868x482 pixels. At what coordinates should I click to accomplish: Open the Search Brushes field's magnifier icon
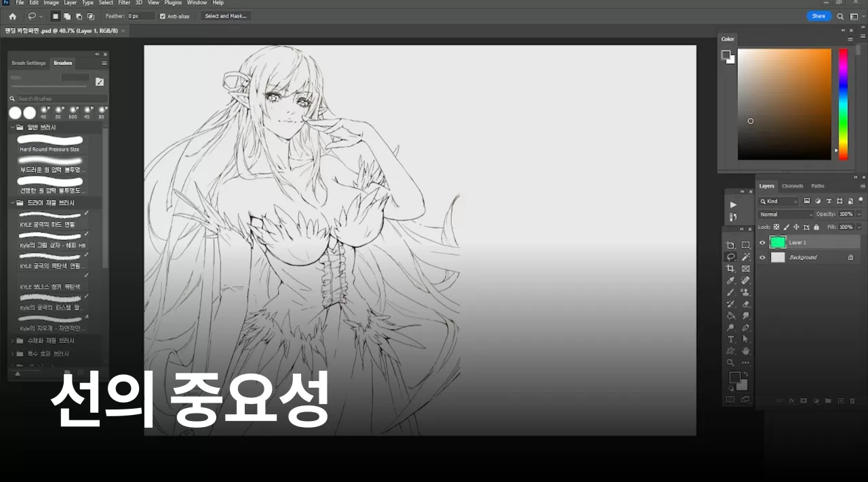click(x=14, y=98)
